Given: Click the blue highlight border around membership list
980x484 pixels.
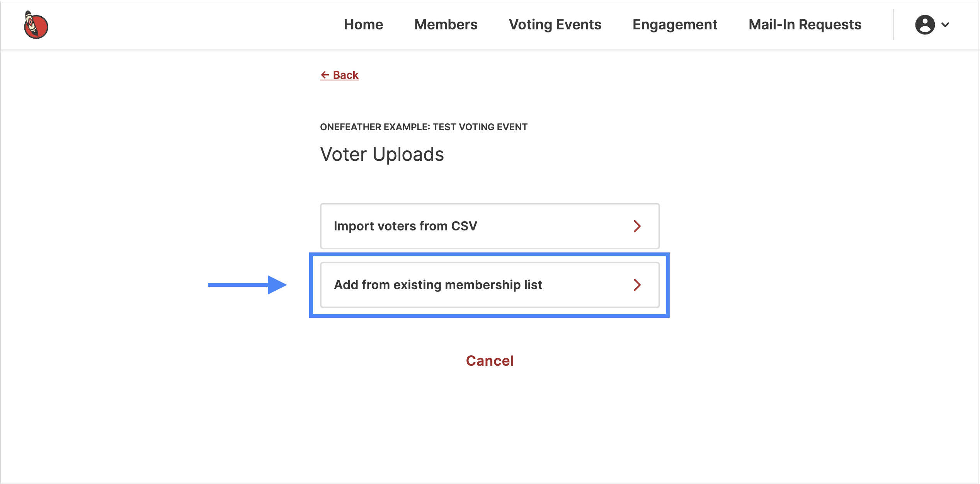Looking at the screenshot, I should click(489, 254).
